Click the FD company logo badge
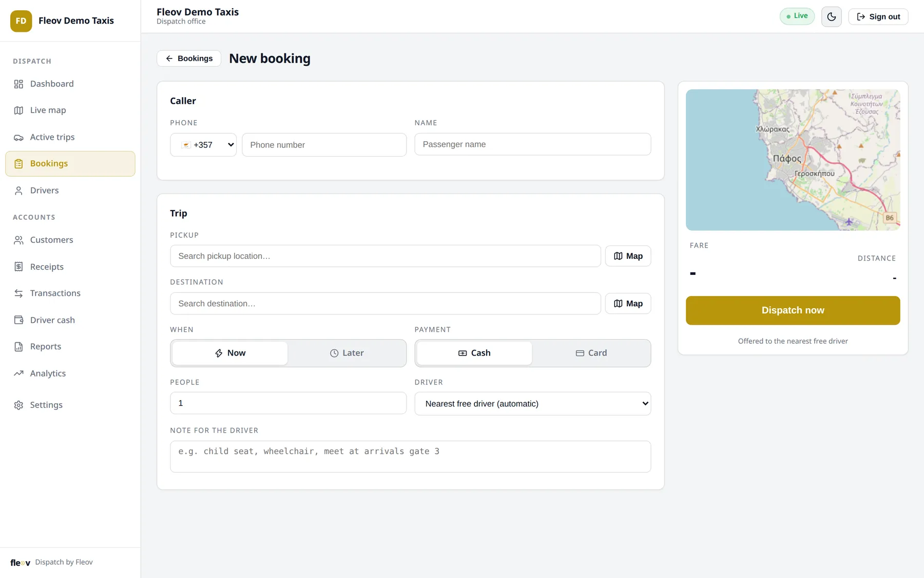The image size is (924, 578). 21,21
